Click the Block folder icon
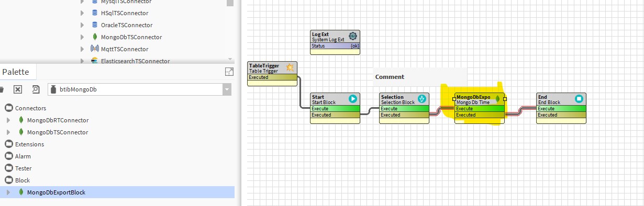The image size is (644, 206). pyautogui.click(x=8, y=180)
